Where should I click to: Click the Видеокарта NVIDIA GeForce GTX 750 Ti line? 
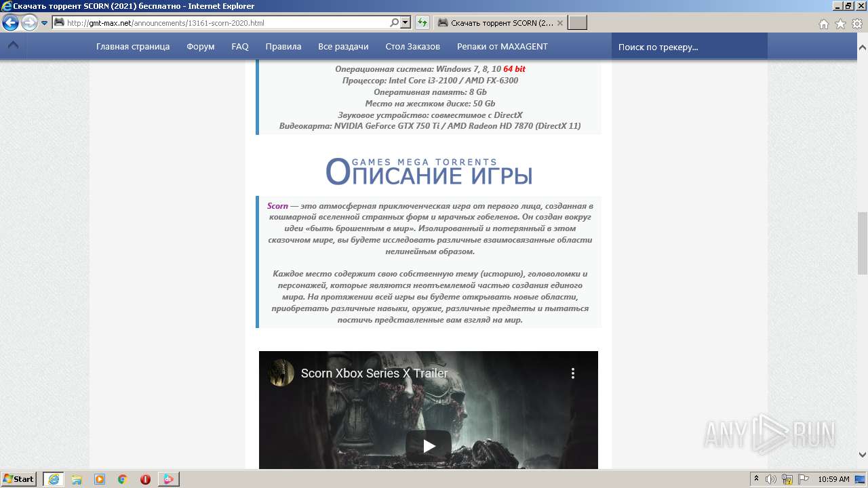coord(430,126)
